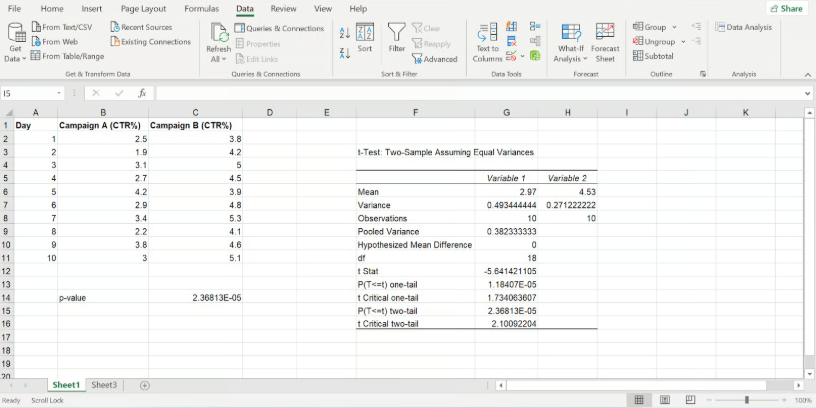Expand the Name Box dropdown

click(x=60, y=93)
